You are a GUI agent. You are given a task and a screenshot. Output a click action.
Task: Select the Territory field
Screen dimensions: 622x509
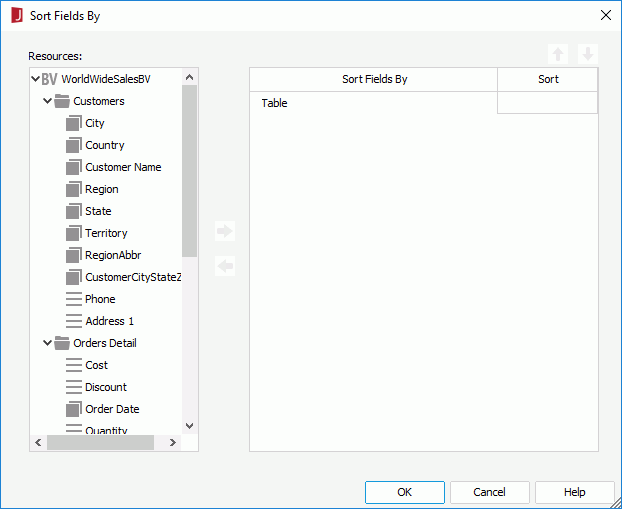[x=106, y=233]
